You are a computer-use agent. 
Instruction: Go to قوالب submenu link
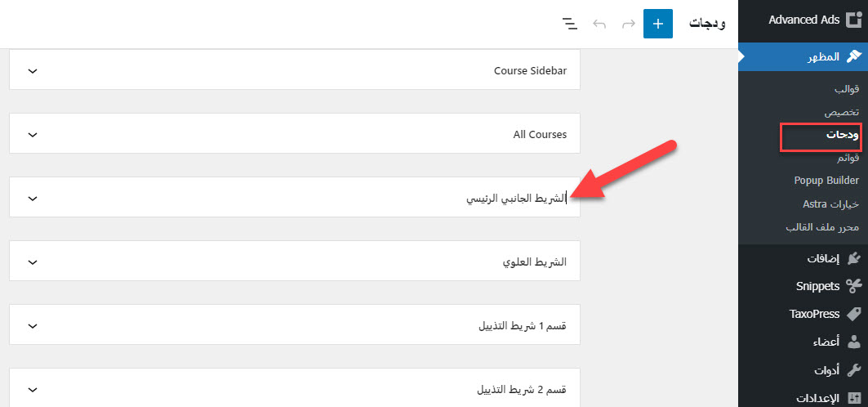tap(847, 89)
